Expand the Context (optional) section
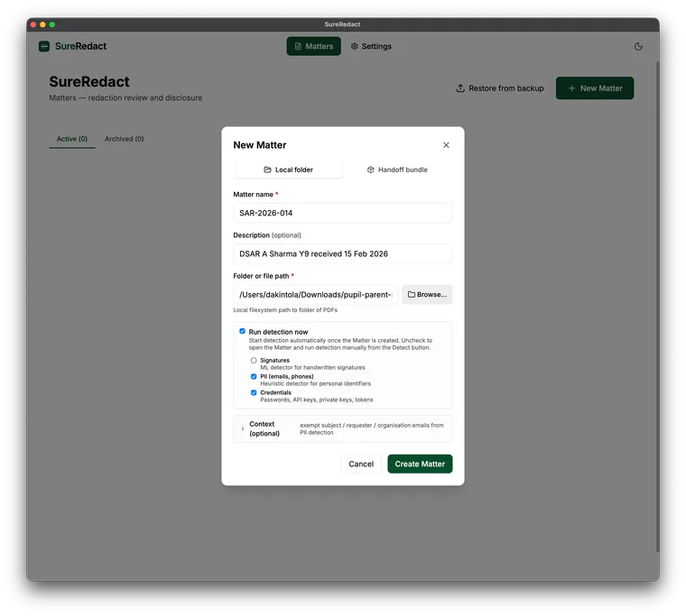The image size is (686, 616). pos(343,429)
